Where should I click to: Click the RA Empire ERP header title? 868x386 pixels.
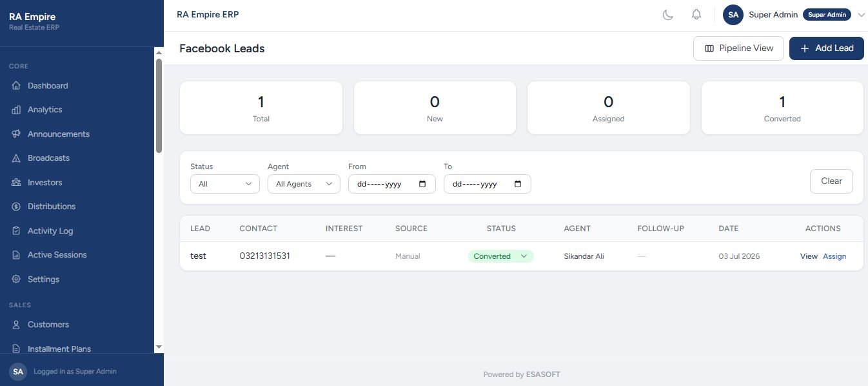208,14
